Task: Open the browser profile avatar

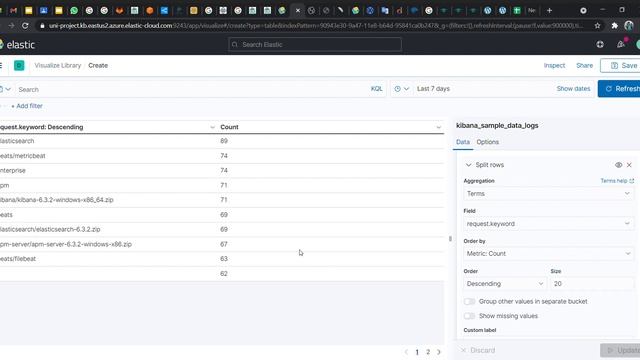Action: 629,25
